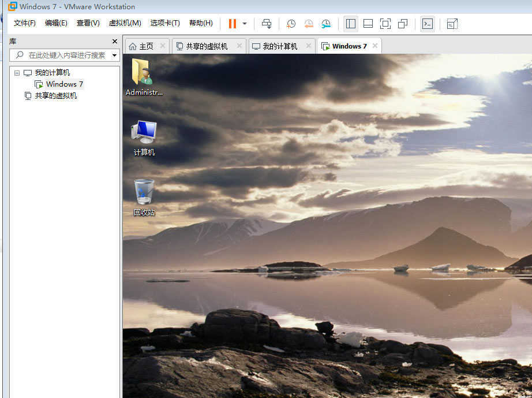Click the Administrator folder desktop icon
532x398 pixels.
pyautogui.click(x=144, y=77)
